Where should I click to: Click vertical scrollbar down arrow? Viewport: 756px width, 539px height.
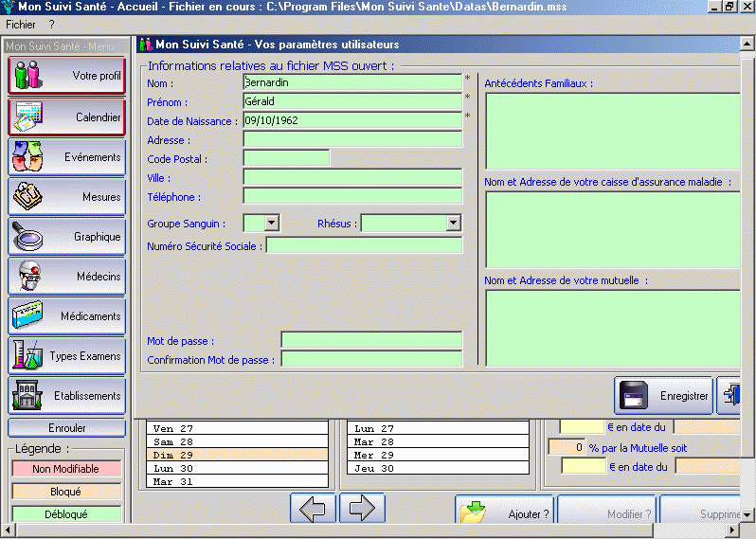click(747, 515)
